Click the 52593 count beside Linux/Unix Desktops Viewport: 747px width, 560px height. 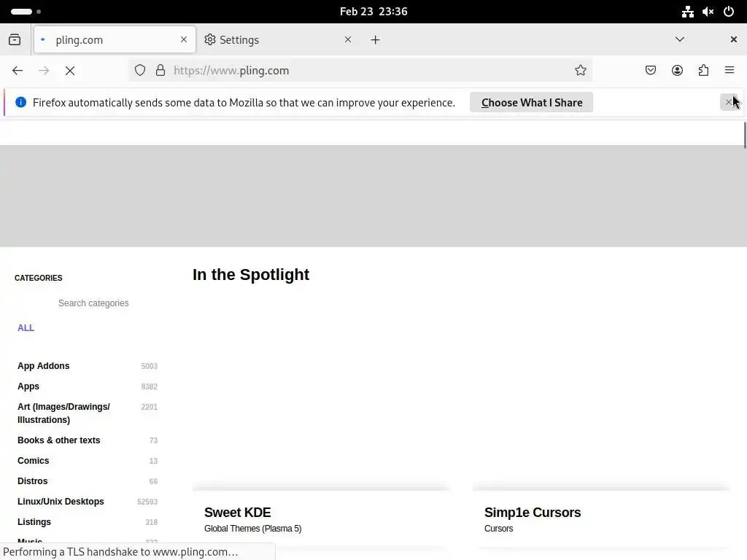[147, 502]
